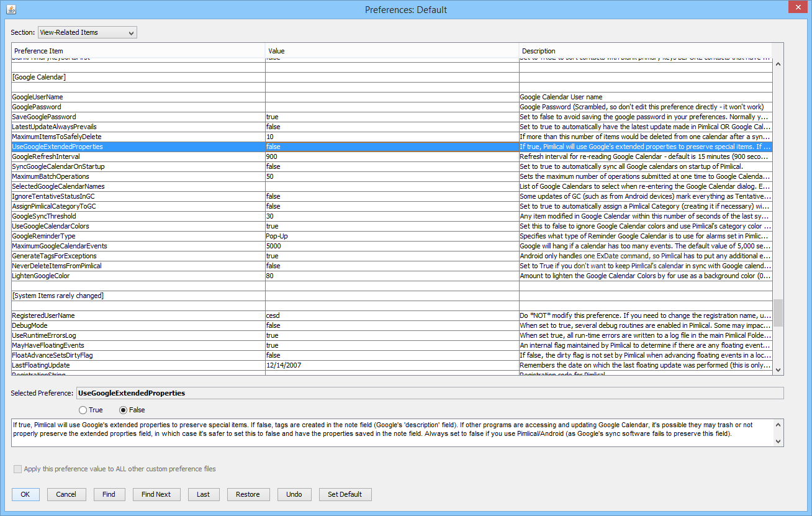This screenshot has height=516, width=812.
Task: Select the UseGoogleExtendedProperties row
Action: point(392,147)
